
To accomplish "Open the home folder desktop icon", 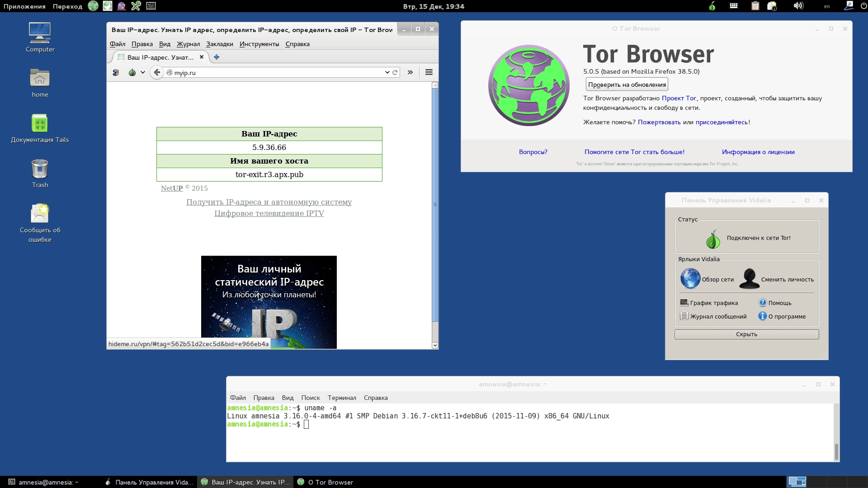I will tap(40, 83).
